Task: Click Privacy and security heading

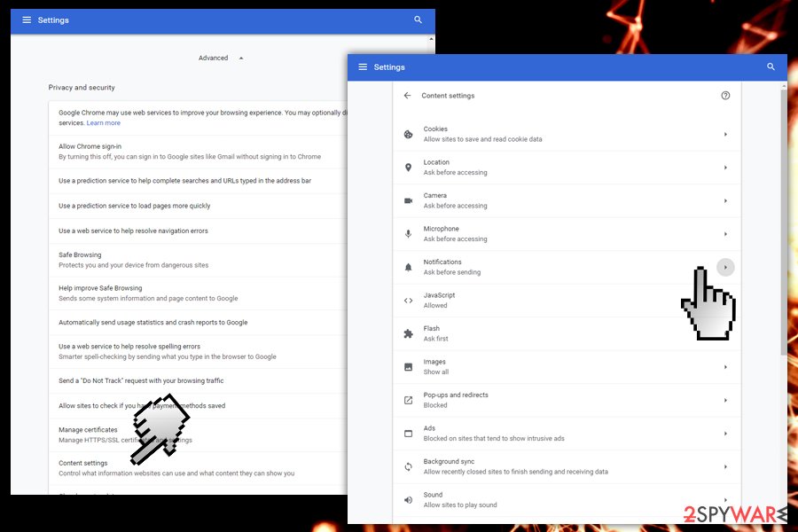Action: tap(82, 88)
